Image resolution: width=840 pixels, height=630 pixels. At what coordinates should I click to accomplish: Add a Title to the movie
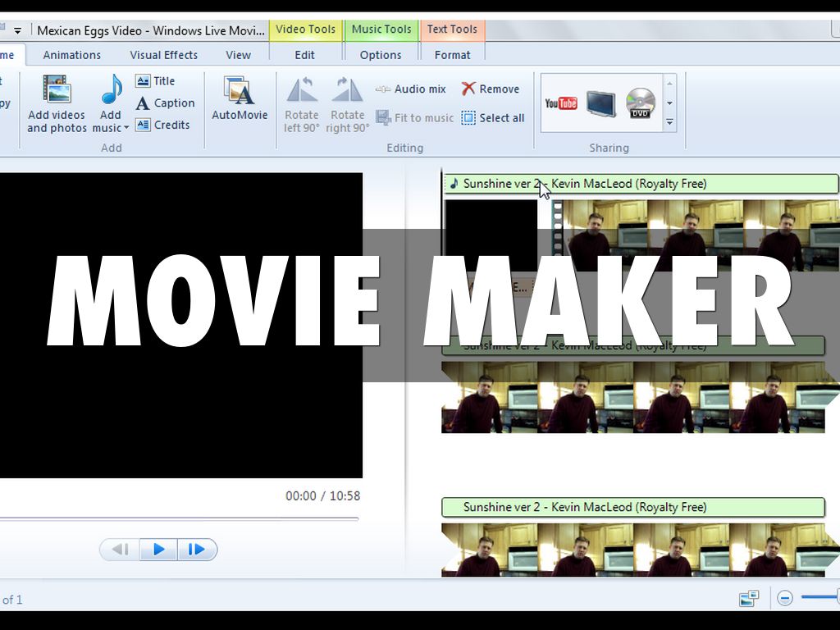coord(155,81)
